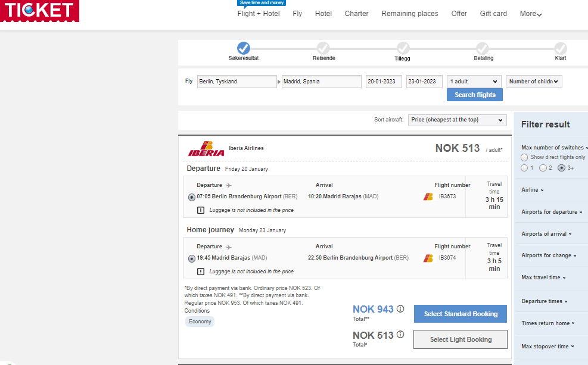Image resolution: width=588 pixels, height=365 pixels.
Task: Click luggage warning icon for outbound flight
Action: click(201, 210)
